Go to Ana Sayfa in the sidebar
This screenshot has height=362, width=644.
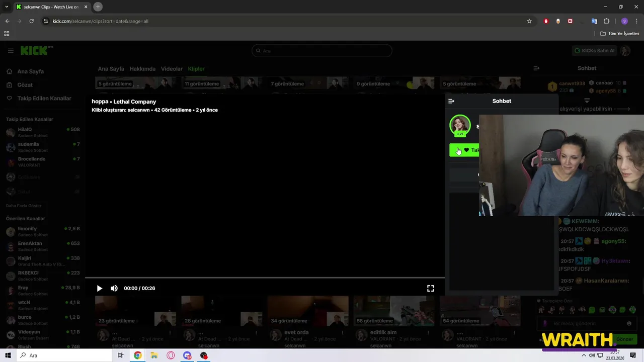[x=30, y=71]
